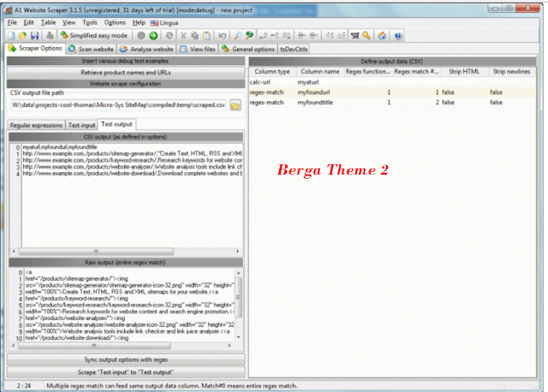Switch to the tsDevCtrls tab
Image resolution: width=548 pixels, height=392 pixels.
(x=294, y=50)
